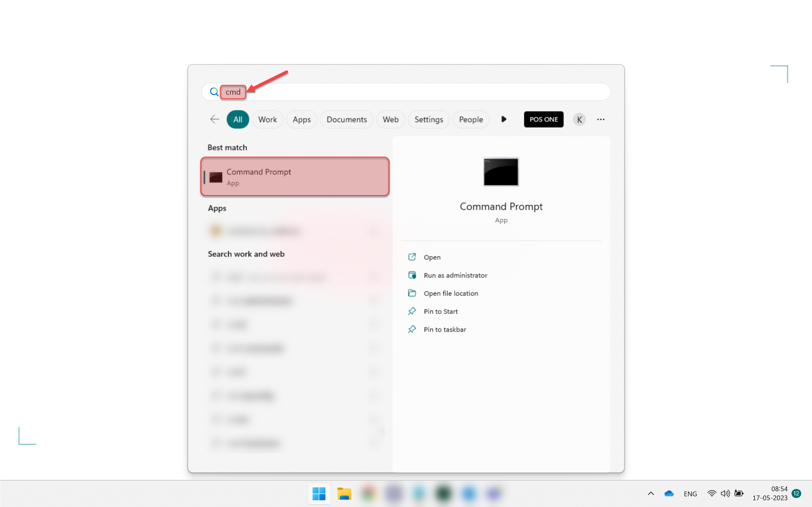Click the POS ONE button

(544, 119)
